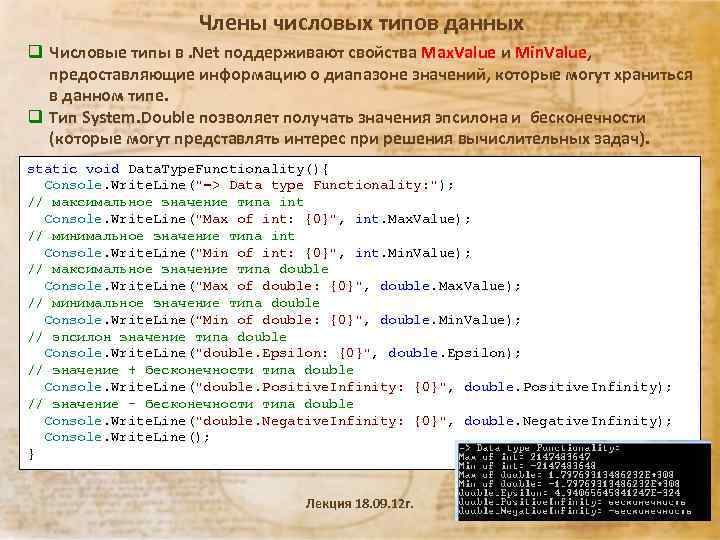Click the comment "// эпсилон значение типа double"

click(x=157, y=338)
